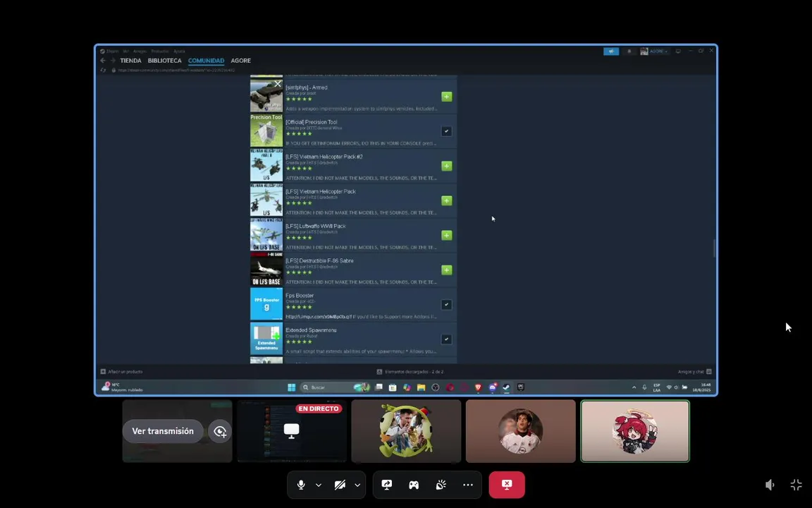The height and width of the screenshot is (508, 812).
Task: Open more call options (three dots)
Action: (467, 485)
